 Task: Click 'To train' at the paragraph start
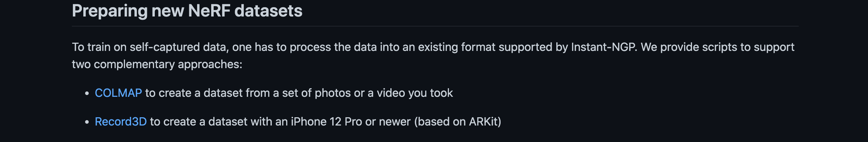(91, 47)
